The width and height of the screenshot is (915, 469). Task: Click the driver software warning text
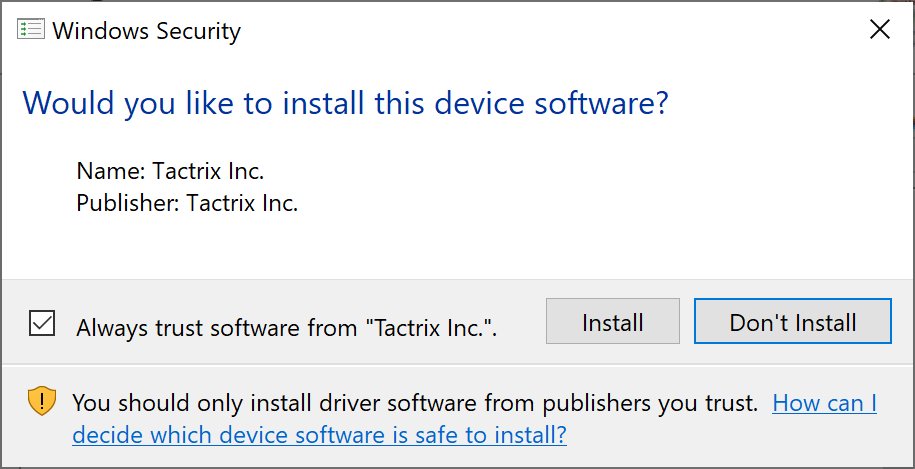click(x=415, y=402)
